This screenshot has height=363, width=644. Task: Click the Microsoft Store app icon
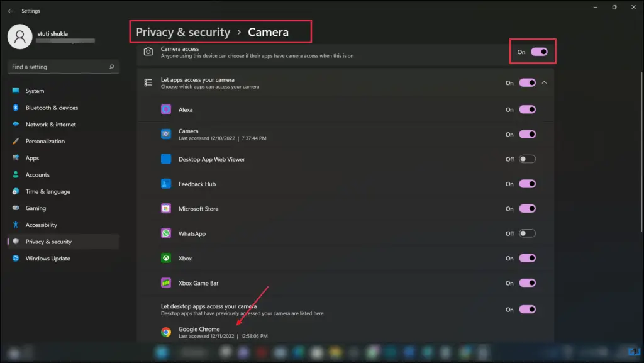[166, 209]
